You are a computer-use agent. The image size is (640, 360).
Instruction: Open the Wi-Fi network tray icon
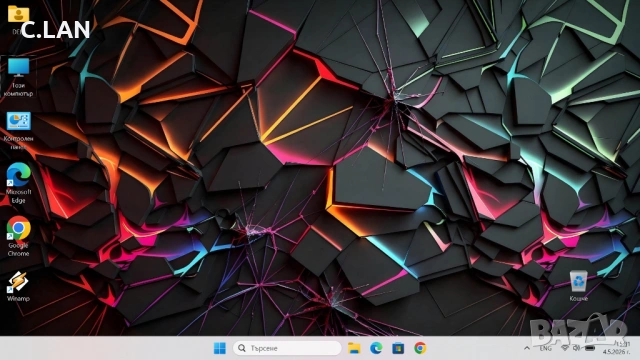click(x=565, y=348)
